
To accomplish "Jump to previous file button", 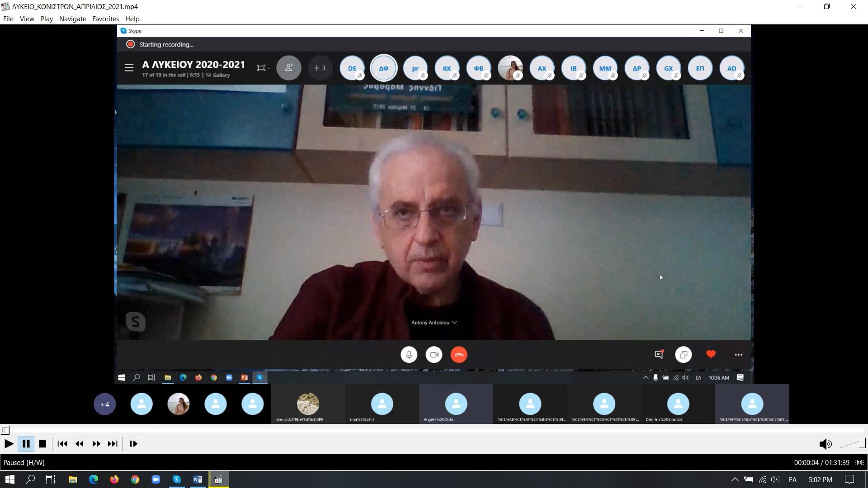I will (62, 444).
